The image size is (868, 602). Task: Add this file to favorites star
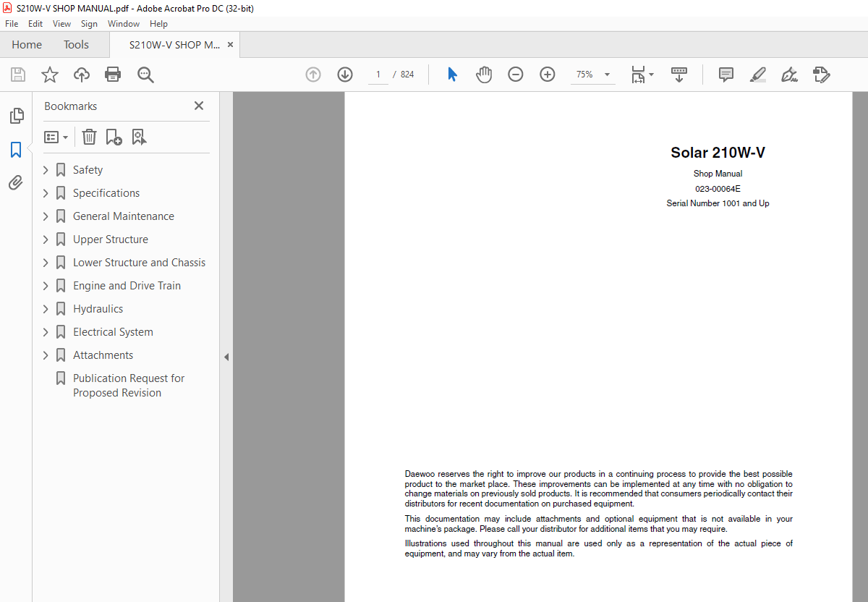pyautogui.click(x=50, y=75)
